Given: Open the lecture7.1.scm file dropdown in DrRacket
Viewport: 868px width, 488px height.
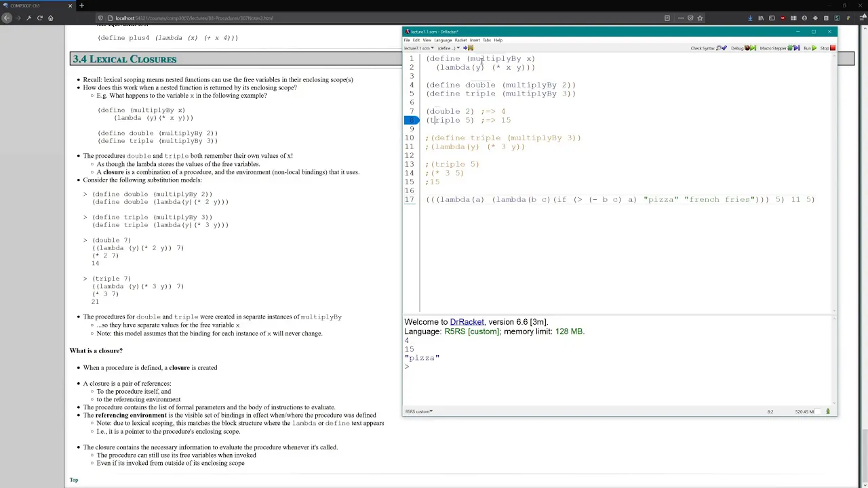Looking at the screenshot, I should pyautogui.click(x=418, y=48).
